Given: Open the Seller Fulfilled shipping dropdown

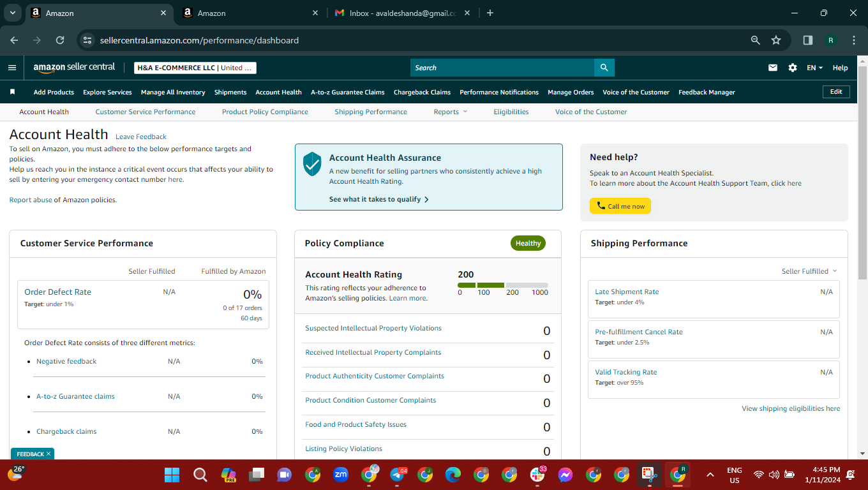Looking at the screenshot, I should tap(809, 271).
